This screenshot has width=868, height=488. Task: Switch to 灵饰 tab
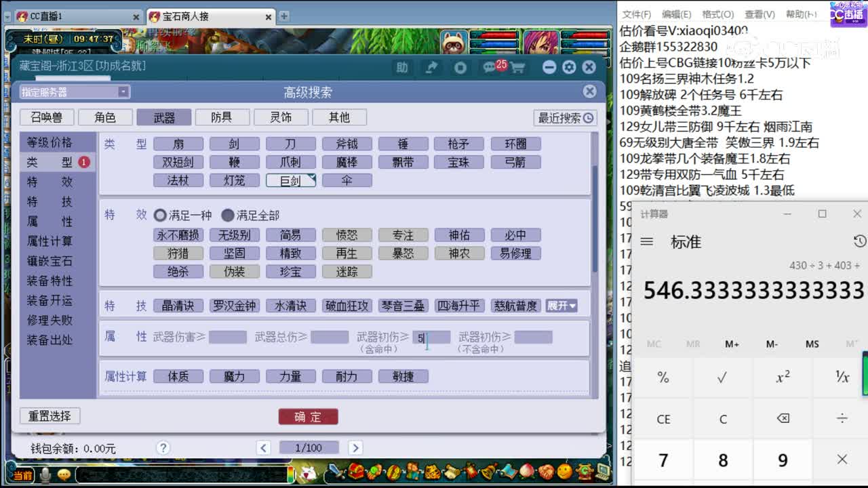pyautogui.click(x=281, y=117)
